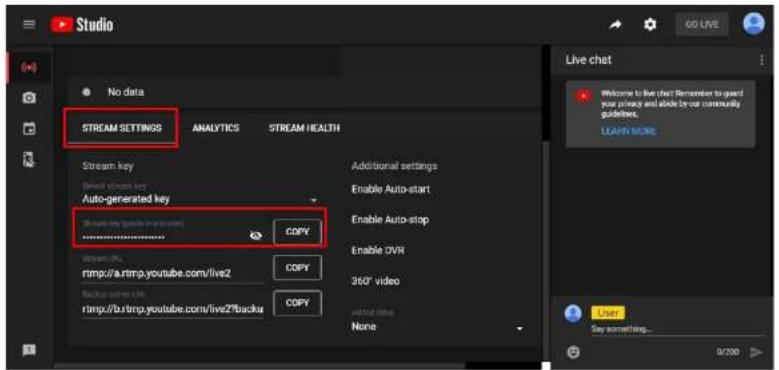Screen dimensions: 779x370
Task: Expand the None delay dropdown
Action: (438, 326)
